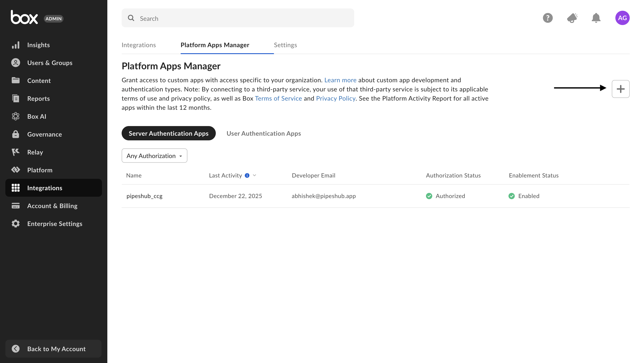The height and width of the screenshot is (363, 644).
Task: Go to the Integrations tab
Action: [139, 45]
